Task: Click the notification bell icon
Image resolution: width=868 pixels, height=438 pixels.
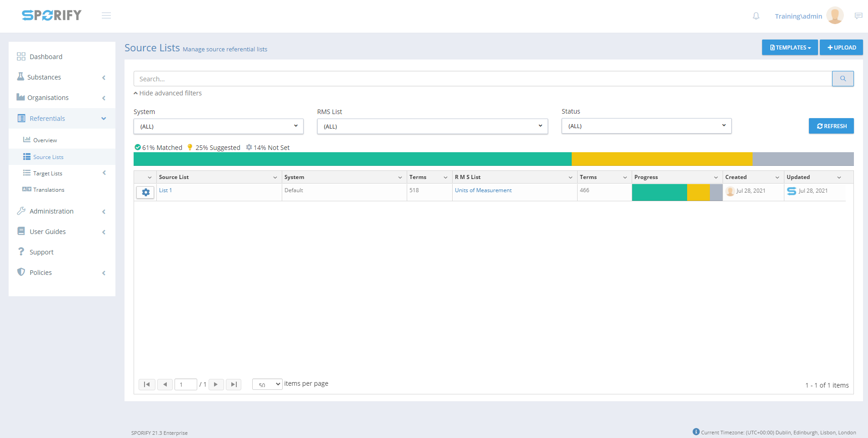Action: (756, 16)
